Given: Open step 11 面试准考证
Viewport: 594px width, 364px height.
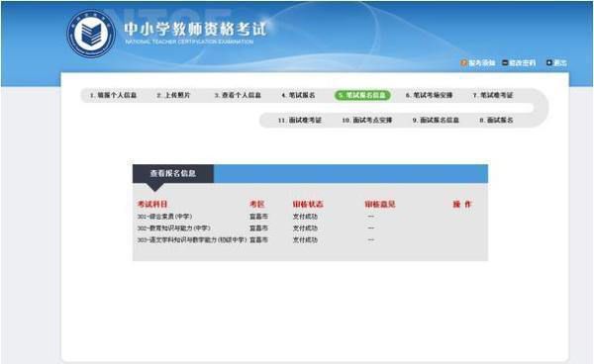Looking at the screenshot, I should point(300,120).
